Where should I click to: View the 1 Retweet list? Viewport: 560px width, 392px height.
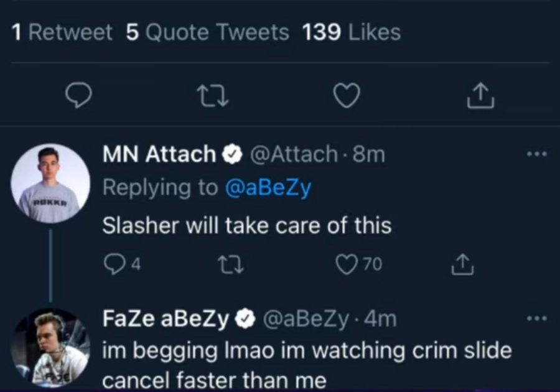pyautogui.click(x=62, y=32)
